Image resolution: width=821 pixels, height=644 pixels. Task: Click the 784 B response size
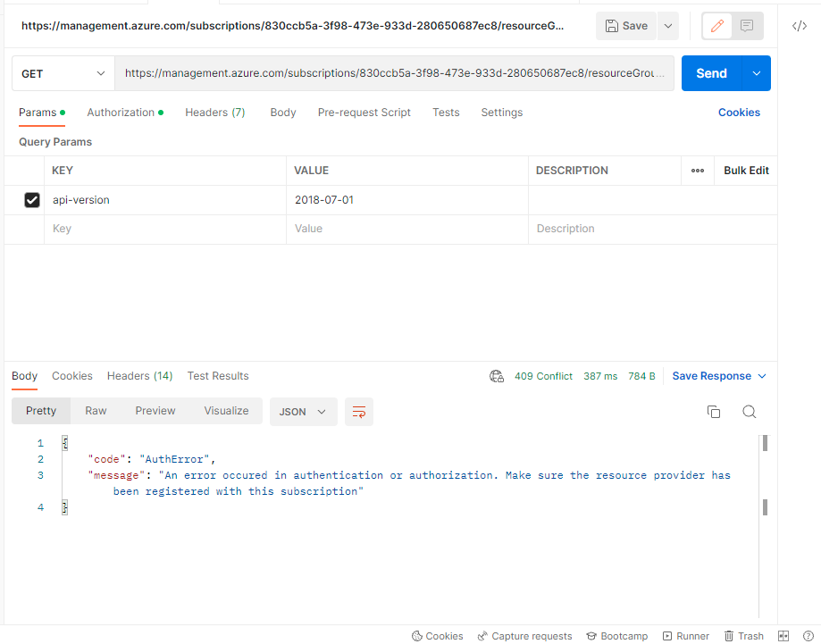click(641, 376)
